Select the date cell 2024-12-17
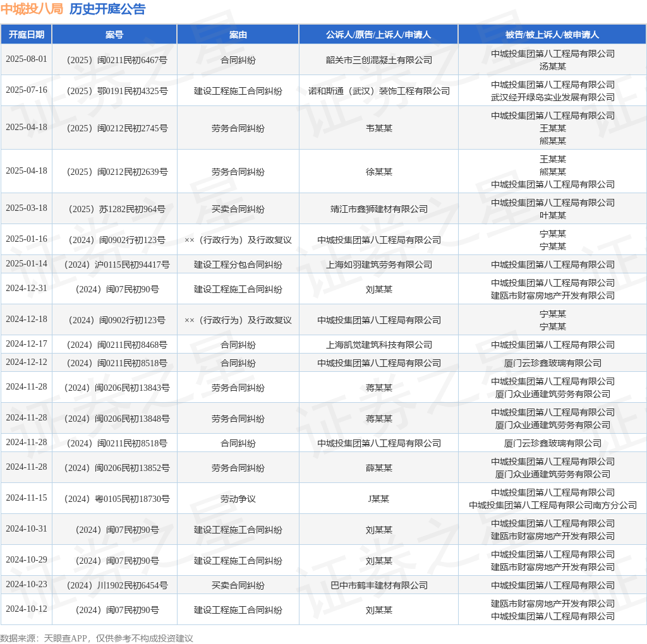Viewport: 647px width, 644px height. [27, 344]
